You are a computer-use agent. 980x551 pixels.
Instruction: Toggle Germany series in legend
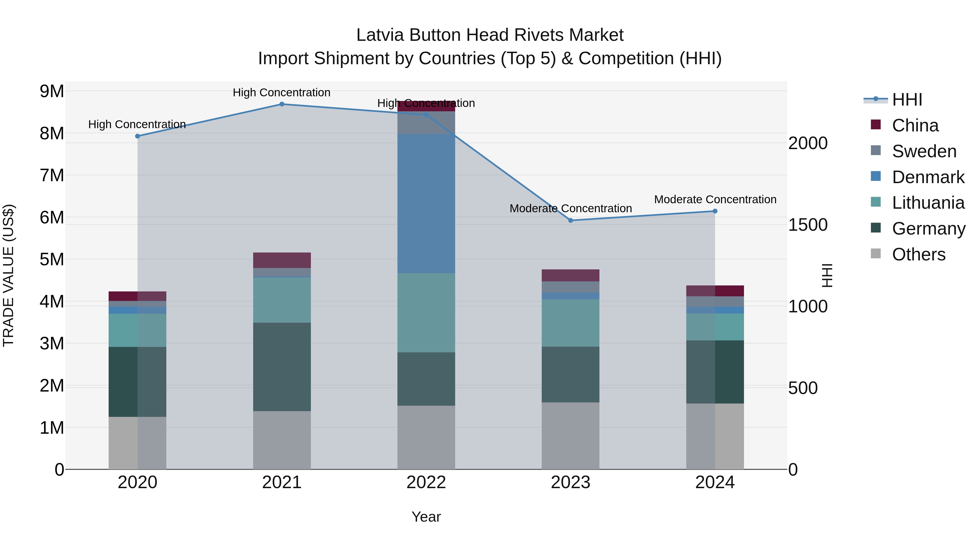(918, 229)
